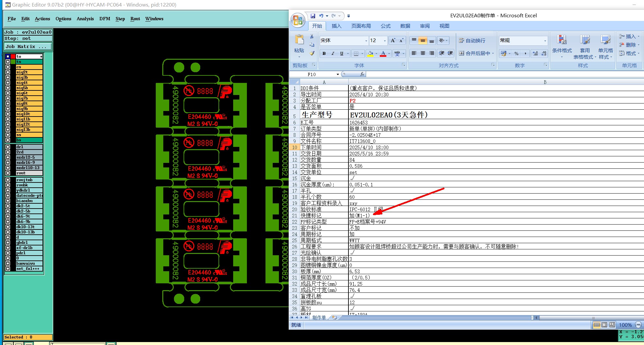Viewport: 644px width, 345px height.
Task: Open the Analysis menu in Graphic Editor
Action: (x=85, y=19)
